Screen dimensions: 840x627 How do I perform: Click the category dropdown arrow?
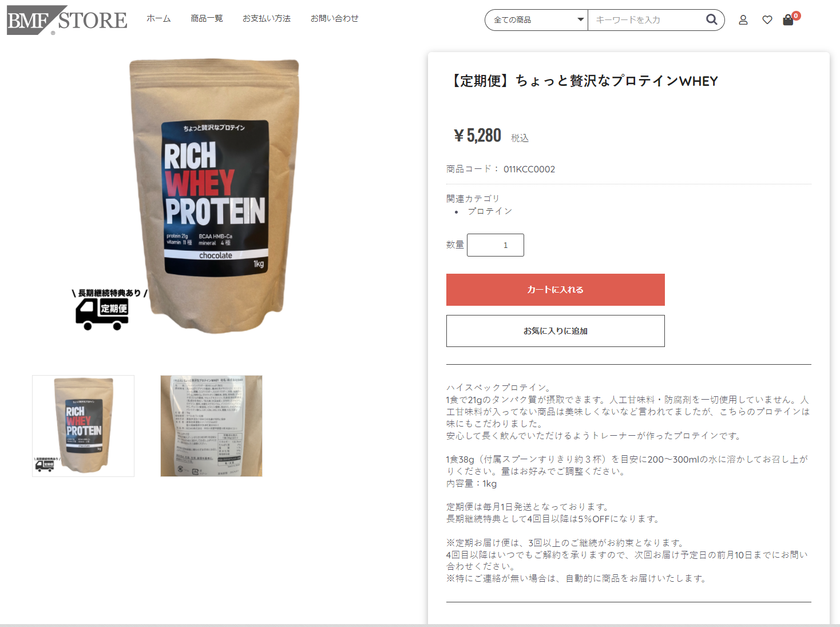point(580,19)
